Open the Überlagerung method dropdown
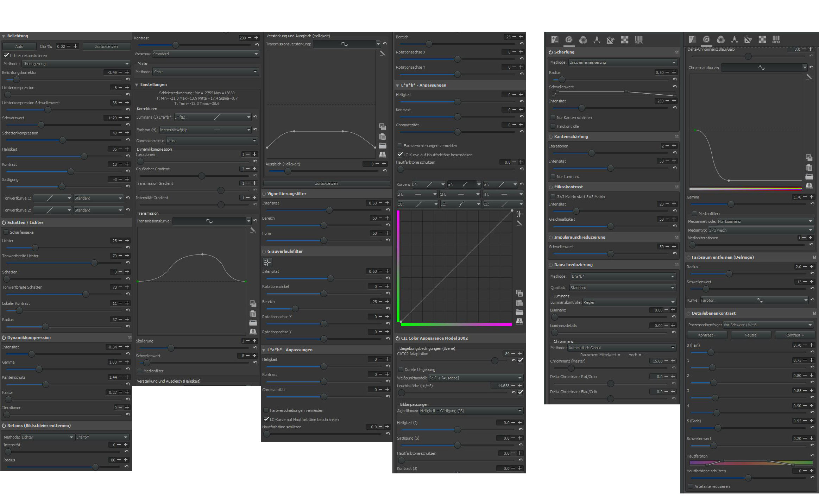819x504 pixels. [x=75, y=64]
